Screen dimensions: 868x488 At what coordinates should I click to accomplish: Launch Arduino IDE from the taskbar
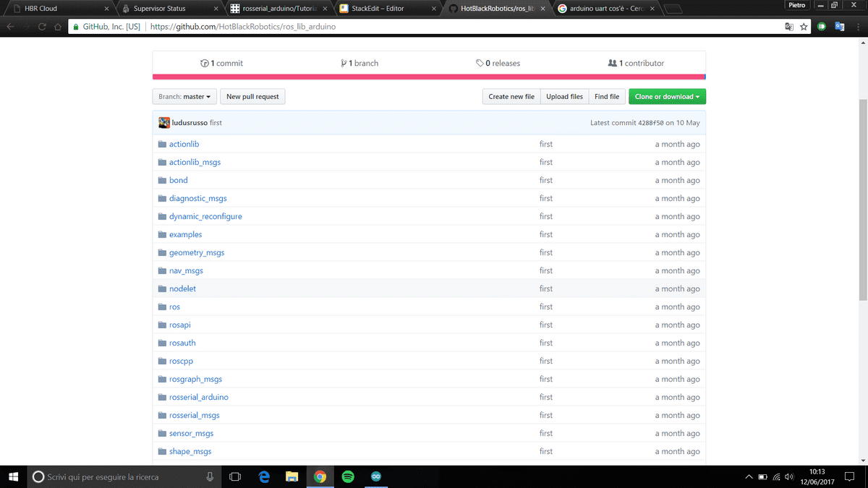[x=375, y=477]
